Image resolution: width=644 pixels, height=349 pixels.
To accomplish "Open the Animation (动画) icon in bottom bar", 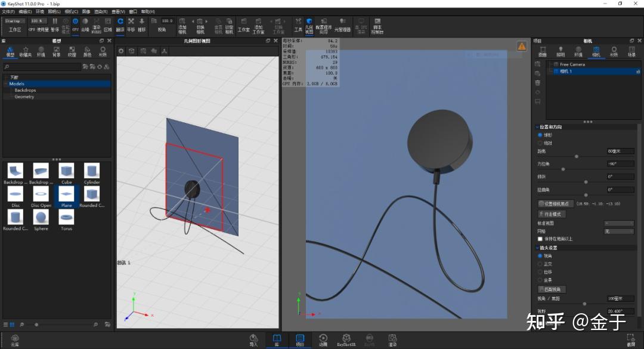I will pyautogui.click(x=323, y=339).
